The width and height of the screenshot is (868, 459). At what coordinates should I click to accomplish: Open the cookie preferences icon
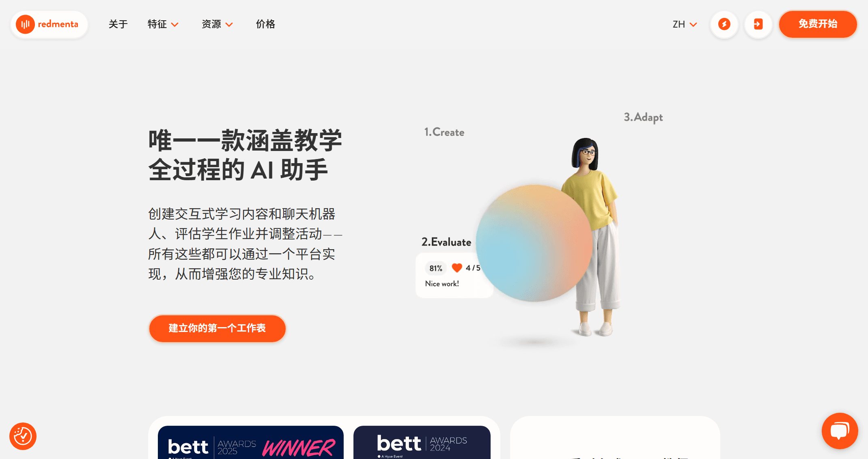[x=23, y=436]
